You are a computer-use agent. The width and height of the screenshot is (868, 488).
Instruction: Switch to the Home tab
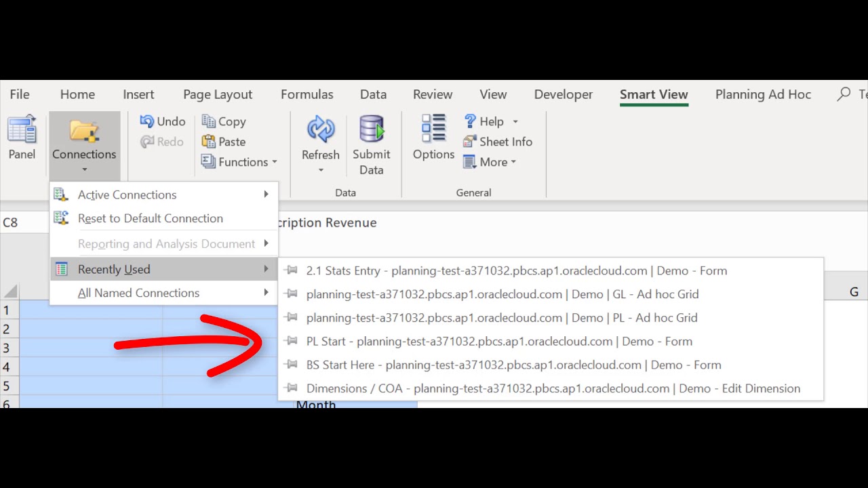point(77,94)
